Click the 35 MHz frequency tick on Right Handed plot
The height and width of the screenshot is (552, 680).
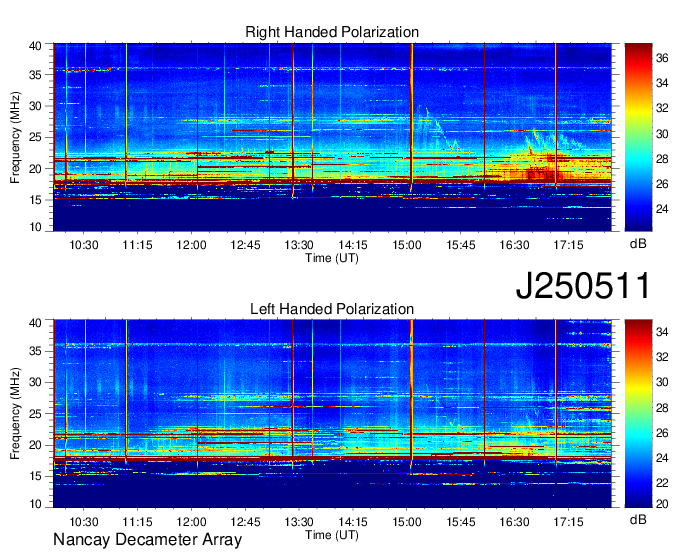coord(36,75)
